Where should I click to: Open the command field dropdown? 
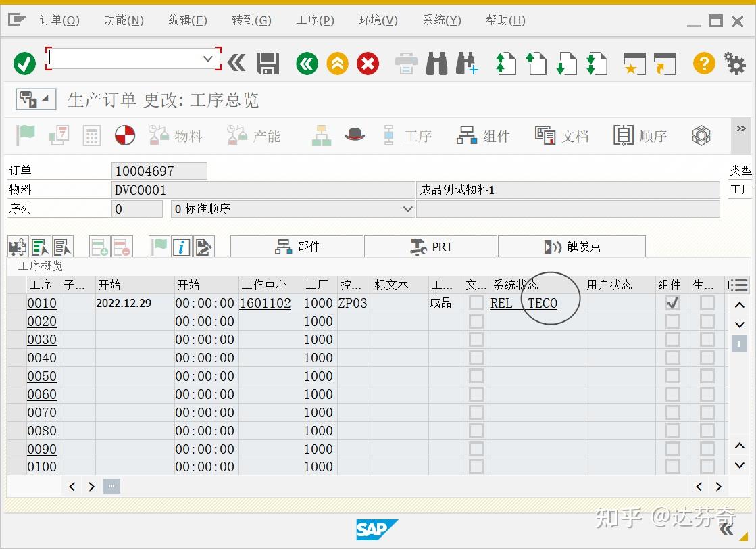207,58
